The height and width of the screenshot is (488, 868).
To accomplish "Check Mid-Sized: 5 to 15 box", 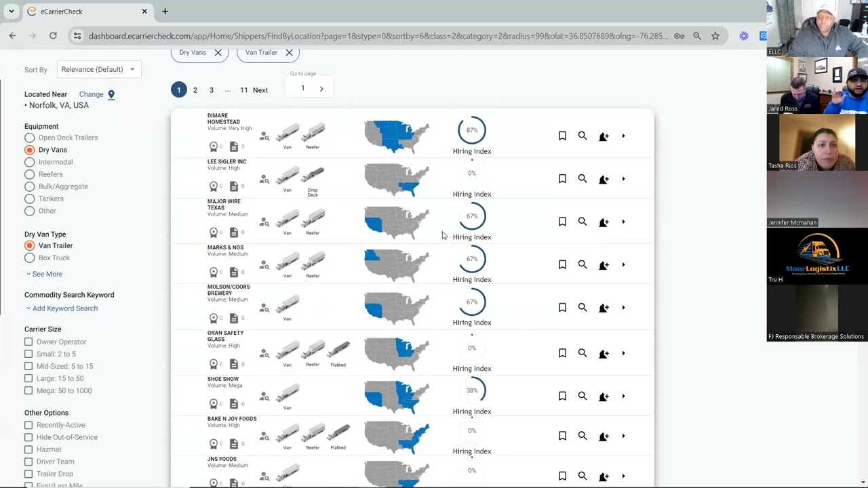I will pyautogui.click(x=28, y=366).
